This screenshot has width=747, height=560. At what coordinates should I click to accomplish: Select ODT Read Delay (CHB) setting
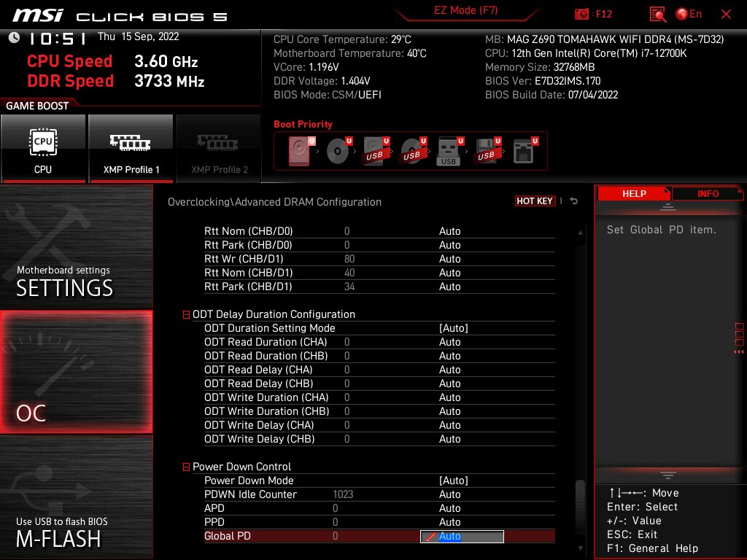(379, 384)
